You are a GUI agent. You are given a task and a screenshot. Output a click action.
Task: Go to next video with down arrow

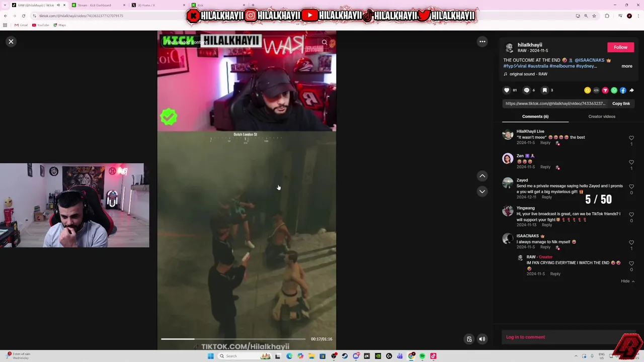coord(482,191)
